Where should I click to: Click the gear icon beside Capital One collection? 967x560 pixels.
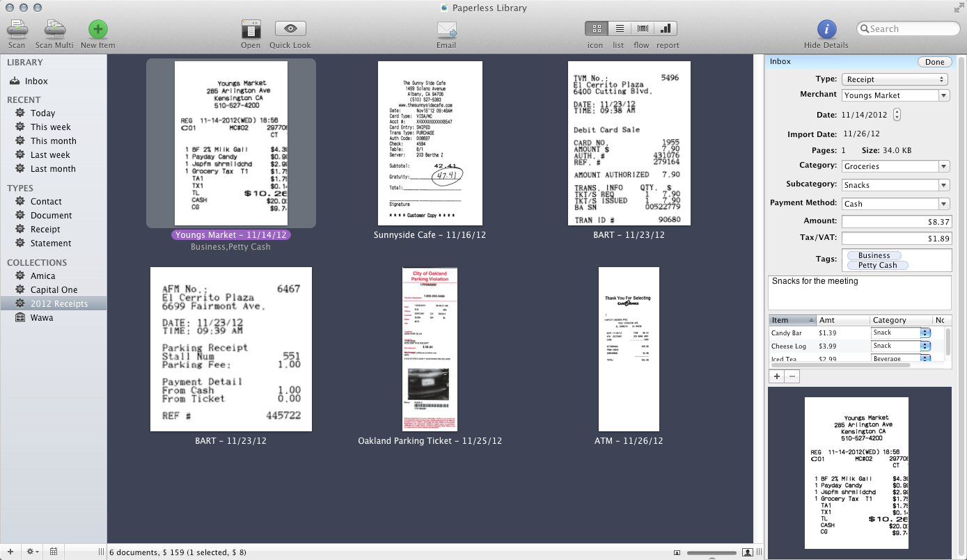20,289
